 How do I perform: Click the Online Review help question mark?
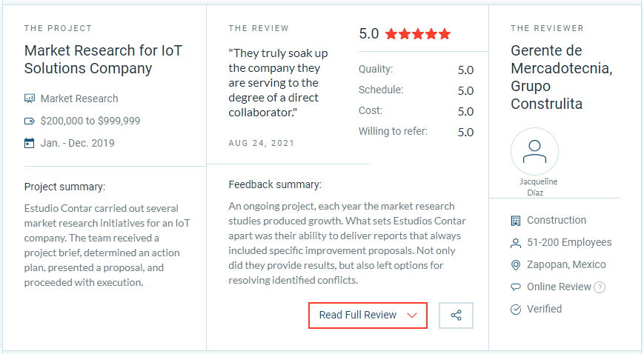[600, 287]
